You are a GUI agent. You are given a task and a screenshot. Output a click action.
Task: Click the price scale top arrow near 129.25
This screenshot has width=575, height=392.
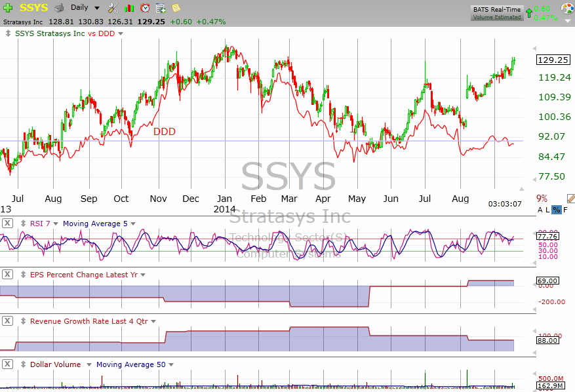pos(534,49)
